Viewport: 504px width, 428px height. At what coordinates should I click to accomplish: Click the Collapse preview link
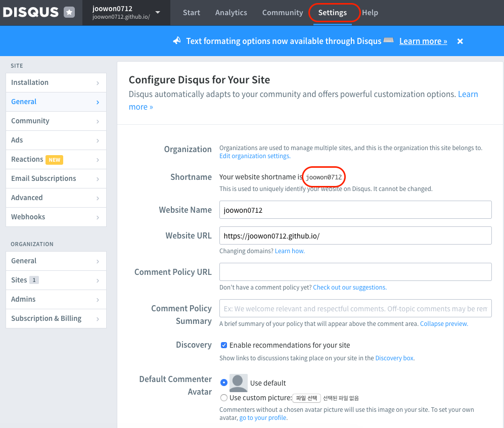click(x=444, y=323)
